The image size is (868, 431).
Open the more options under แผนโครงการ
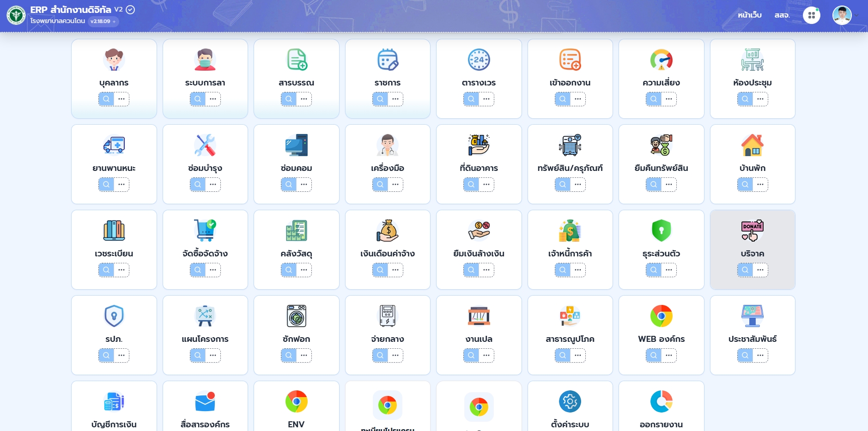point(213,355)
